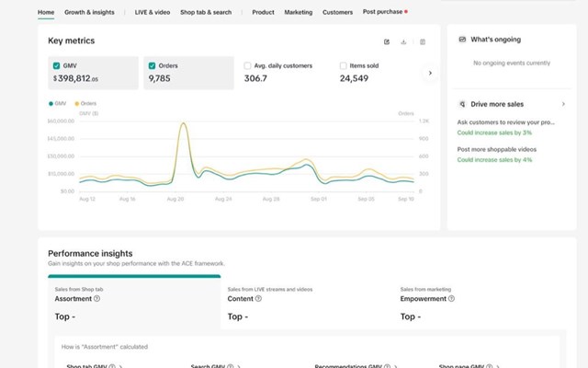Click Could increase sales by 3%
Screen dimensions: 588x368
(x=494, y=132)
